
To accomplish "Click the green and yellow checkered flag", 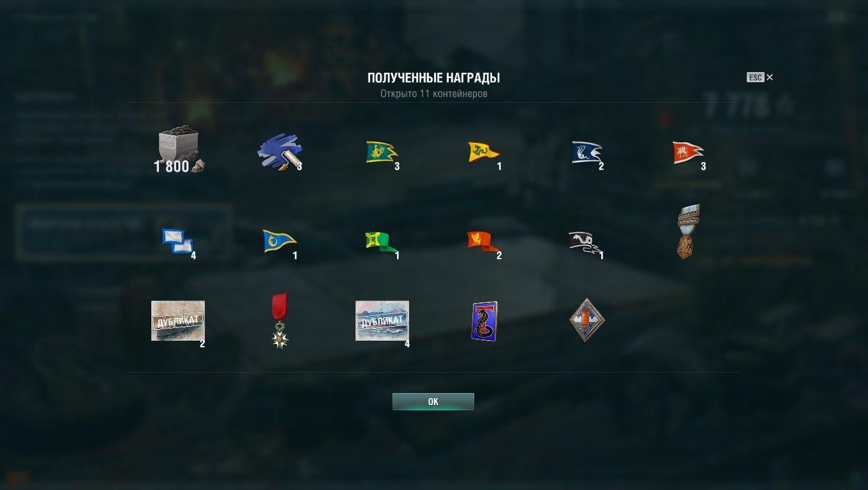I will [382, 242].
